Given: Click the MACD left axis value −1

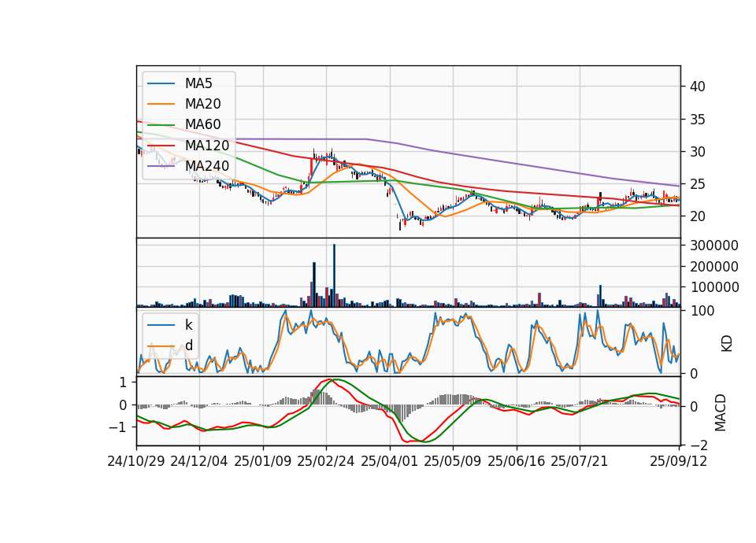Looking at the screenshot, I should [117, 427].
